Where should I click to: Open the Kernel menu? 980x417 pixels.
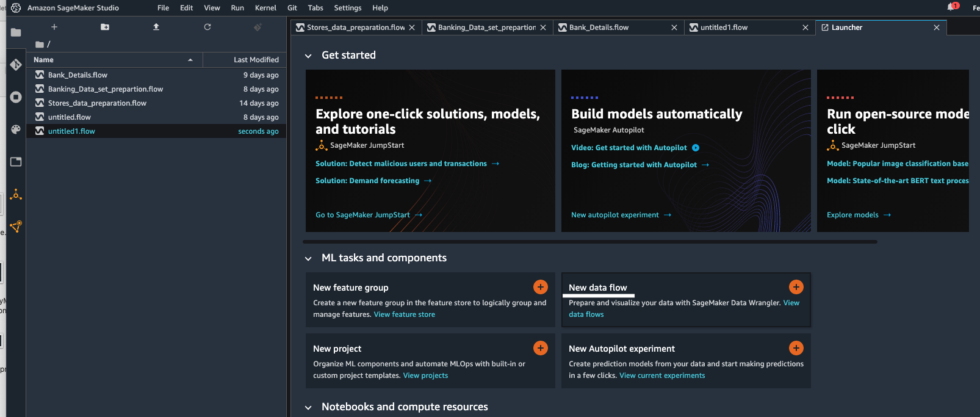click(265, 8)
